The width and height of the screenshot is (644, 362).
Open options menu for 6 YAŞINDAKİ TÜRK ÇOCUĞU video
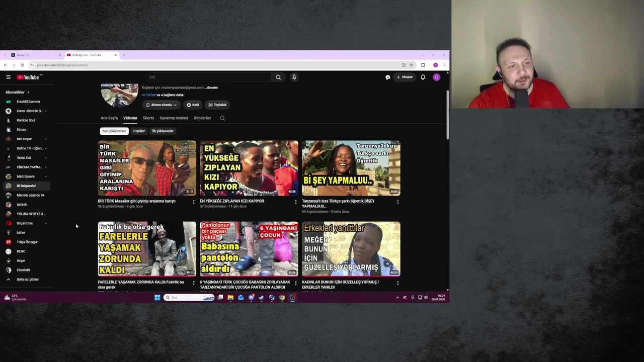(296, 283)
